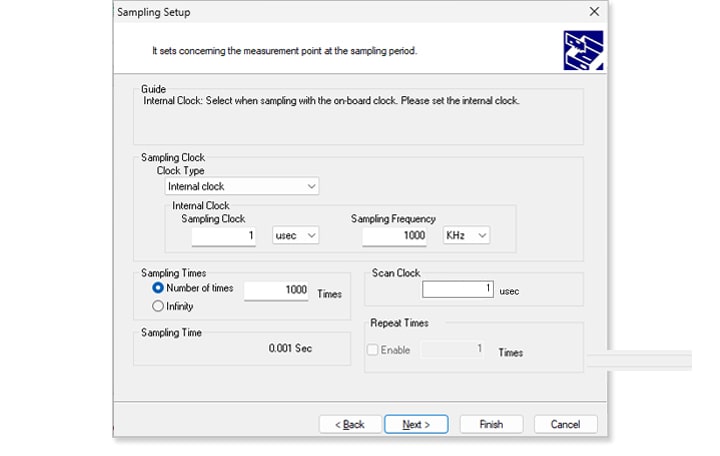Focus the Sampling Frequency input field
Screen dimensions: 720x456
(394, 235)
